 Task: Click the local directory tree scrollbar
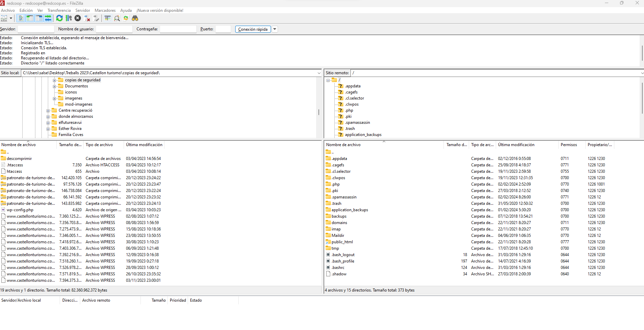318,112
